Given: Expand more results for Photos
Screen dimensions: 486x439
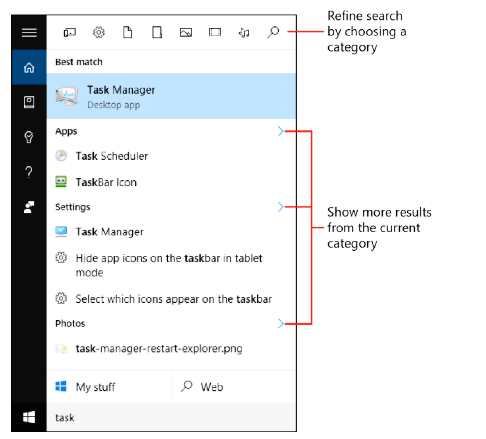Looking at the screenshot, I should [281, 323].
